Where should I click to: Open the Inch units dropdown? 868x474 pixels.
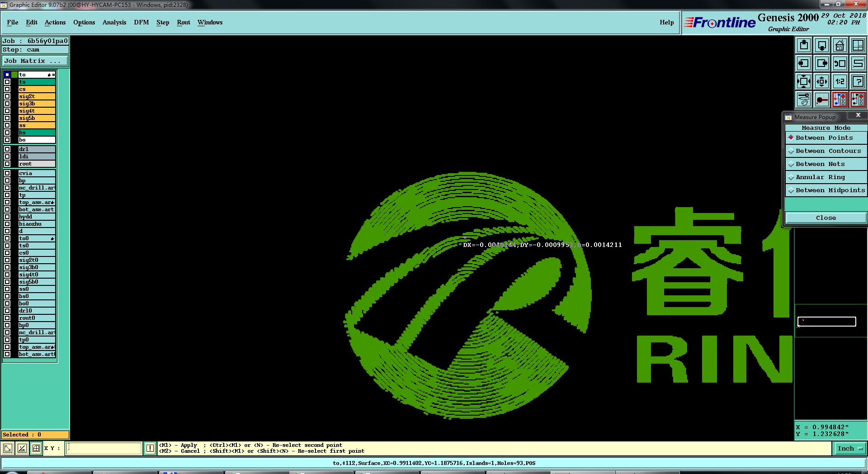point(850,449)
